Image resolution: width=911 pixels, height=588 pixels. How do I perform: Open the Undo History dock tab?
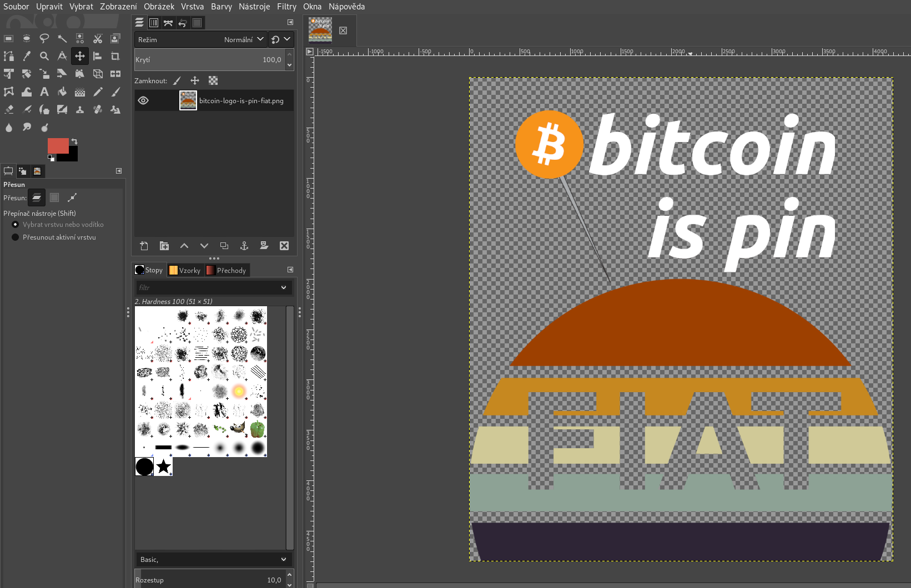[183, 23]
